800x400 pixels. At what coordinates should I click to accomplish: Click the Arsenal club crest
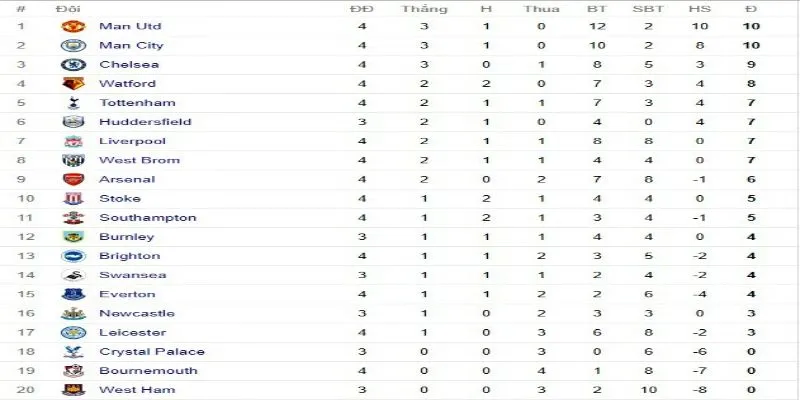click(x=73, y=180)
